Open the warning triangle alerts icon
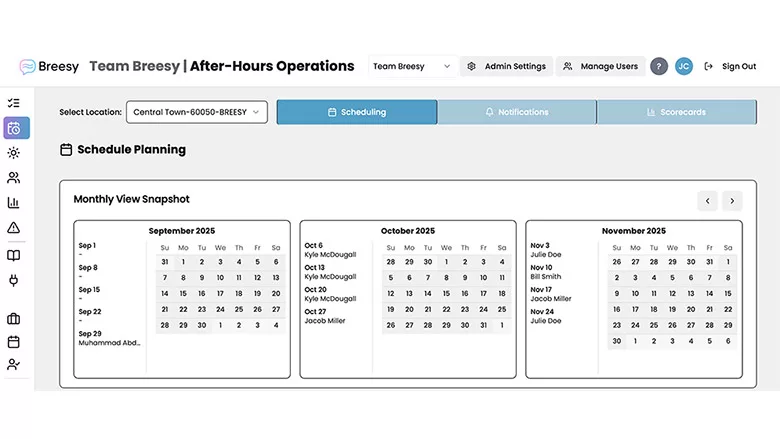The image size is (780, 439). 13,228
